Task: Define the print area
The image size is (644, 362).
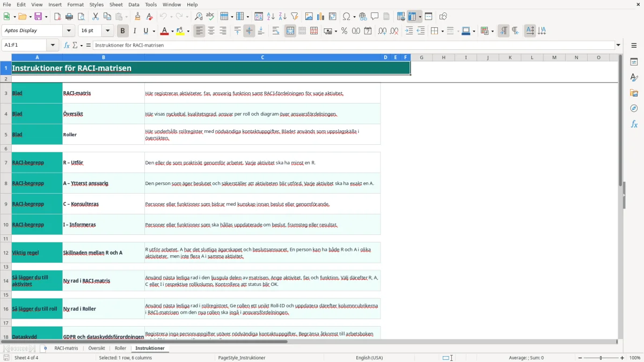Action: coord(401,17)
